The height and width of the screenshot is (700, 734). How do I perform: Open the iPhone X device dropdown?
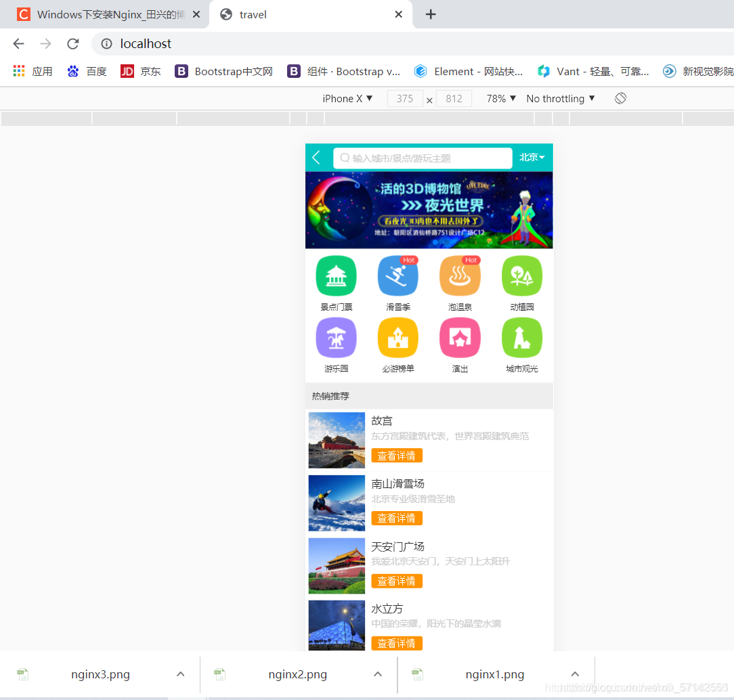347,98
